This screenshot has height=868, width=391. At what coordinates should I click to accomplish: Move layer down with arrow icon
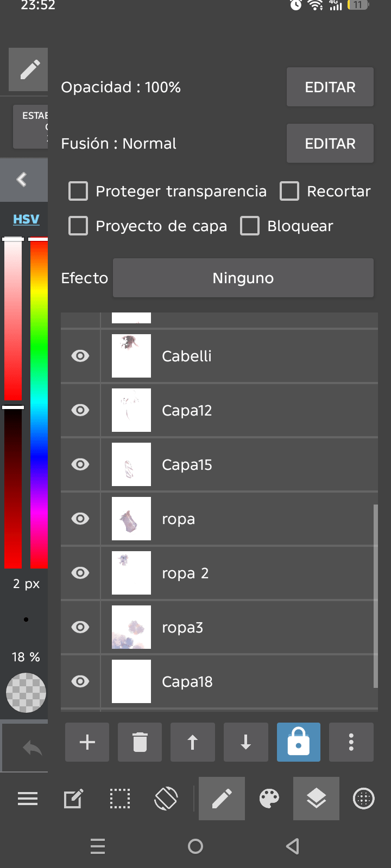(x=245, y=742)
